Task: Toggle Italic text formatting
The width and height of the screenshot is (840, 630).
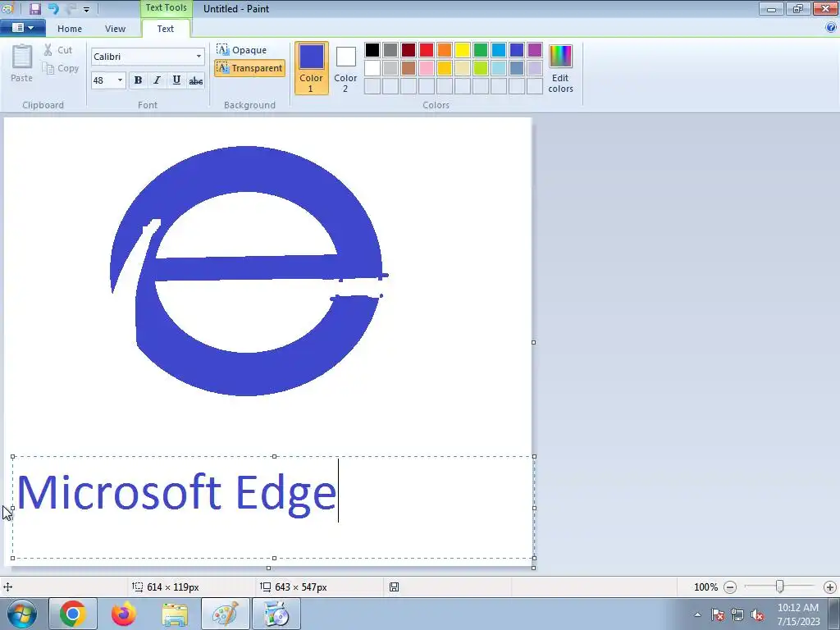Action: coord(157,80)
